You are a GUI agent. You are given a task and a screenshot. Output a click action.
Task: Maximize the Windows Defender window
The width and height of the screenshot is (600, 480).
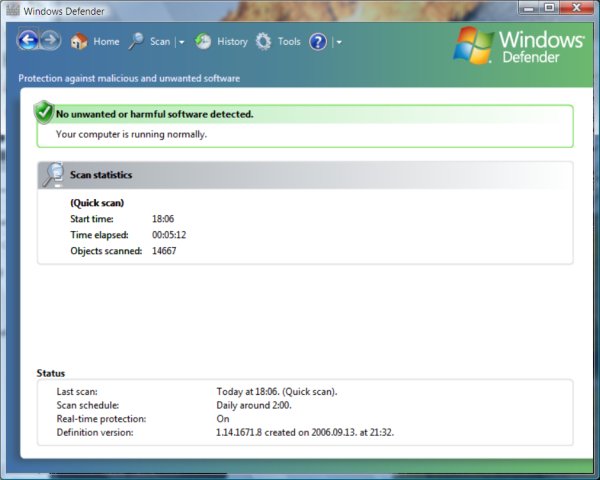click(549, 9)
